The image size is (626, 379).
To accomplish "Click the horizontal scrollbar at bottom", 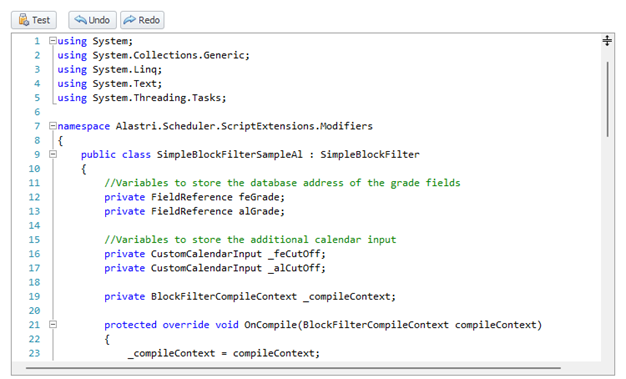I will point(293,368).
